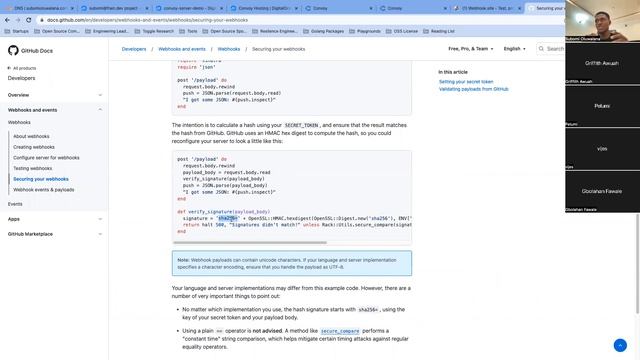Viewport: 640px width, 360px height.
Task: Select the Griffith Awuah participant tile
Action: [602, 63]
